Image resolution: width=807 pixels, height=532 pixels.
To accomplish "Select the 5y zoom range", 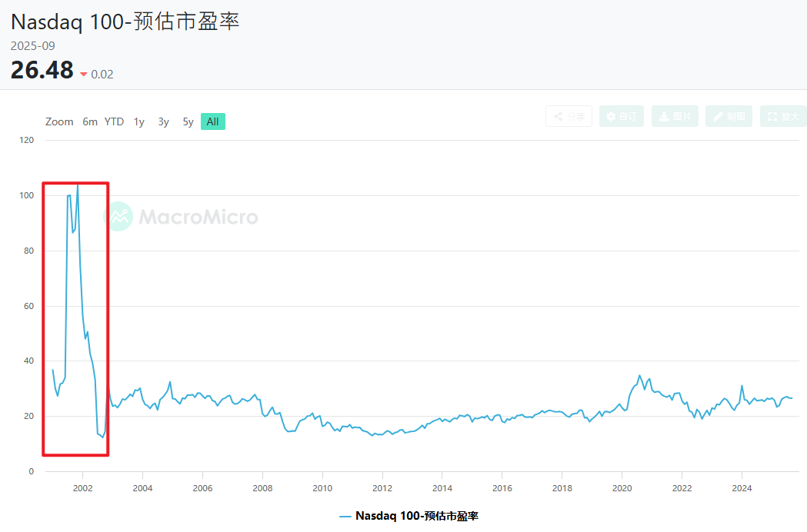I will pyautogui.click(x=188, y=121).
